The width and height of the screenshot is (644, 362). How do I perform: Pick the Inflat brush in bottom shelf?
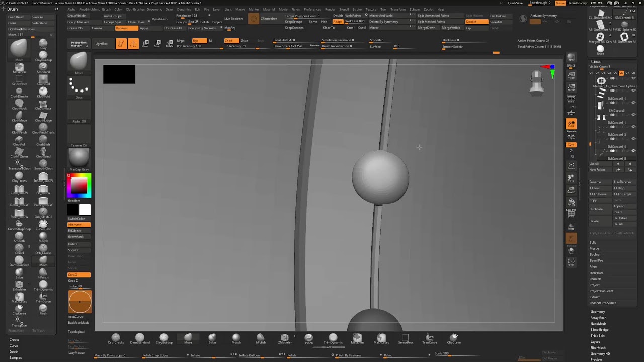point(212,338)
